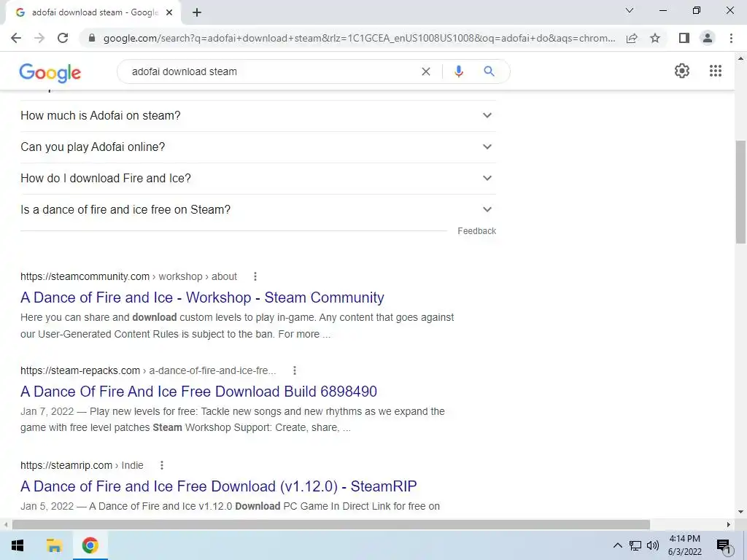Show hidden system tray icons
This screenshot has width=747, height=560.
pyautogui.click(x=617, y=545)
